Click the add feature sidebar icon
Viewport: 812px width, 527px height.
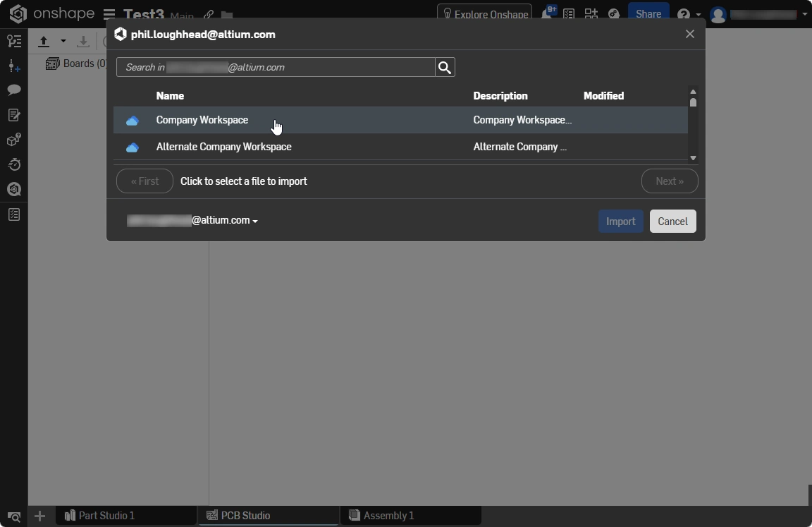(x=14, y=66)
